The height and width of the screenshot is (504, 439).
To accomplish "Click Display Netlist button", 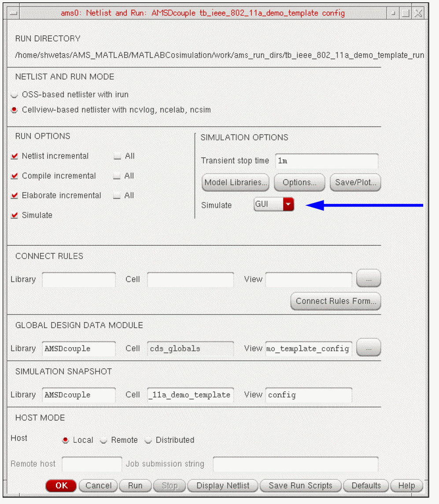I will 222,485.
